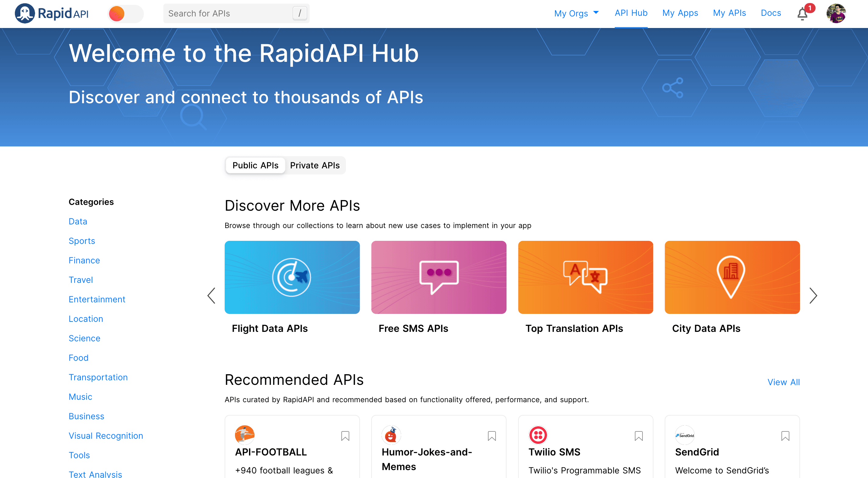This screenshot has width=868, height=478.
Task: Open the Twilio SMS title
Action: click(x=554, y=452)
